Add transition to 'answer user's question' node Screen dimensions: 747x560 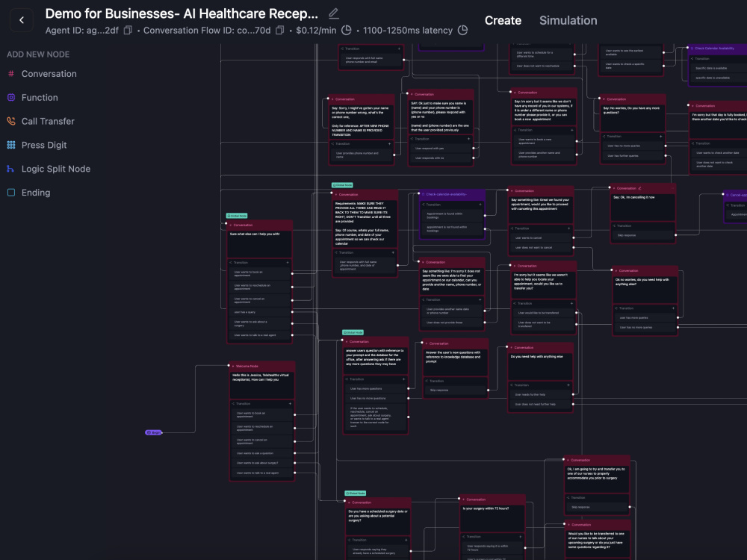[403, 379]
